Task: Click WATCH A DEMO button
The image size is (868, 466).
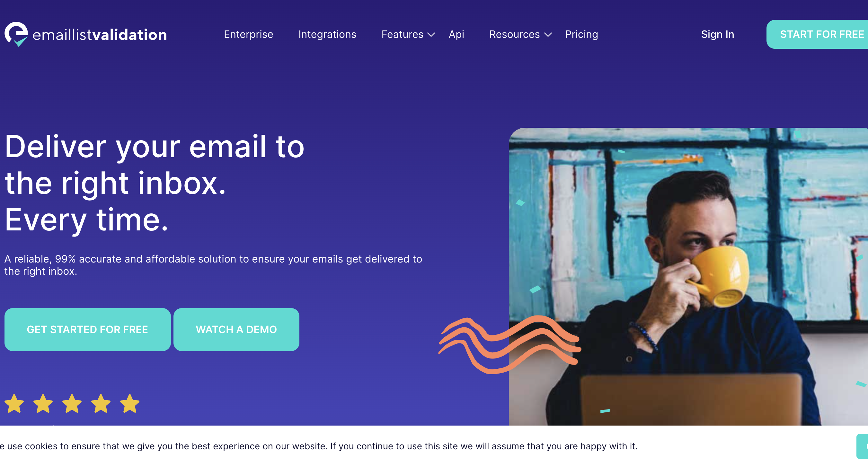Action: click(x=236, y=329)
